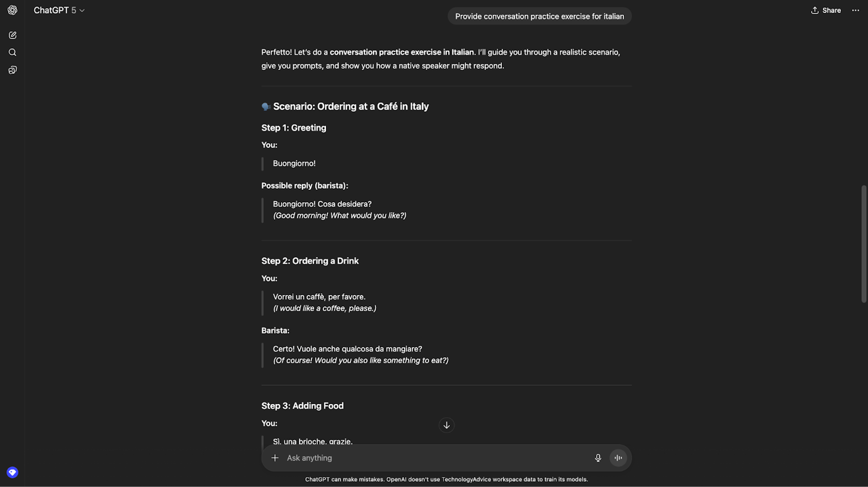Screen dimensions: 868x487
Task: Start voice mode with the waveform icon
Action: (618, 458)
